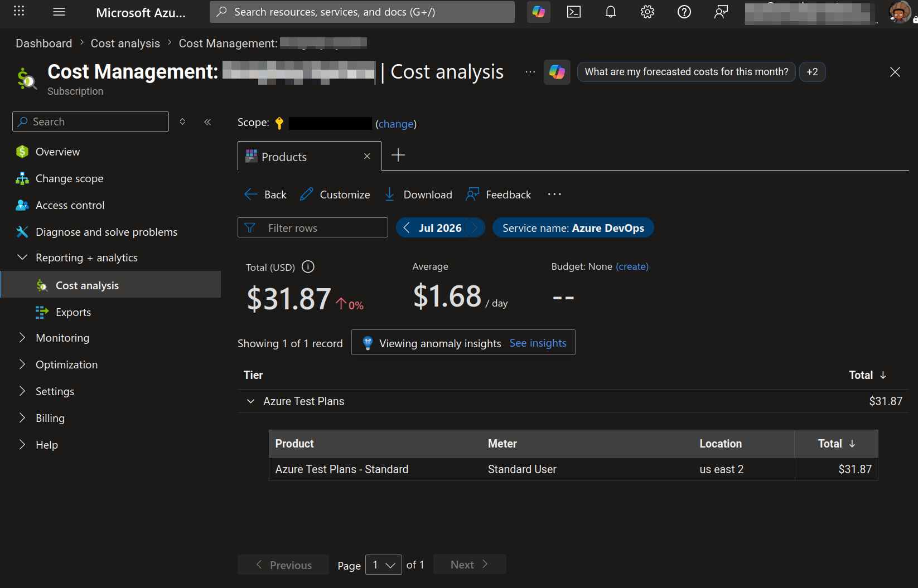Screen dimensions: 918x588
Task: Go to next month in date pill
Action: coord(475,227)
